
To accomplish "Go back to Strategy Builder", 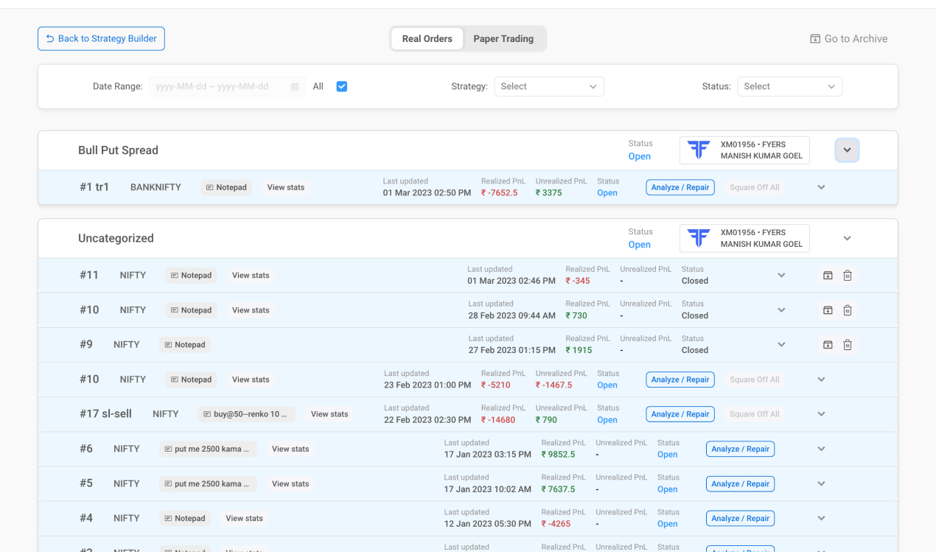I will pyautogui.click(x=101, y=39).
